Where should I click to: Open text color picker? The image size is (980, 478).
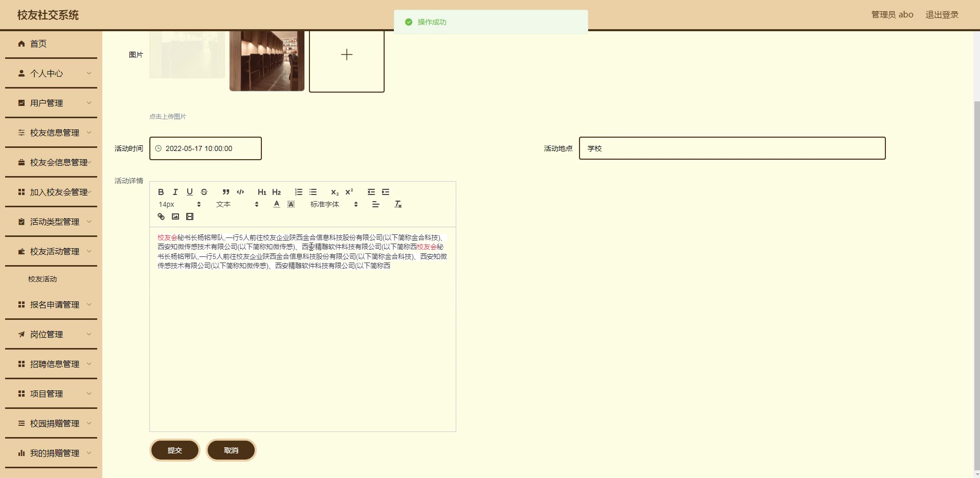pos(277,204)
